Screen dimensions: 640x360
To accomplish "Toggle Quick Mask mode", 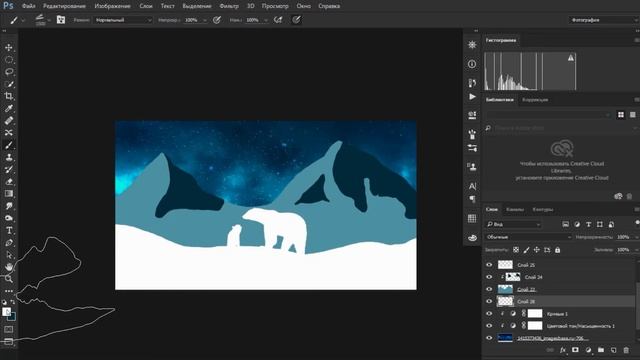I will 9,329.
